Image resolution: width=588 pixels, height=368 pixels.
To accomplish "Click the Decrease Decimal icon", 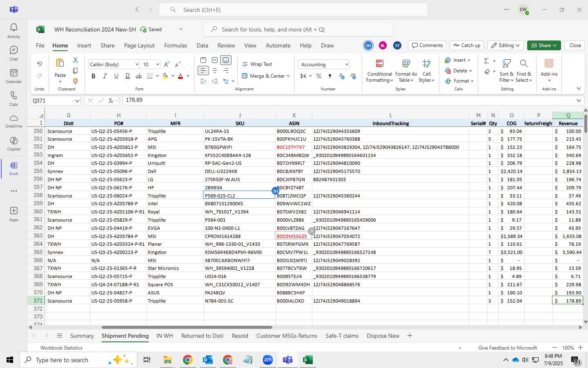I will (353, 76).
